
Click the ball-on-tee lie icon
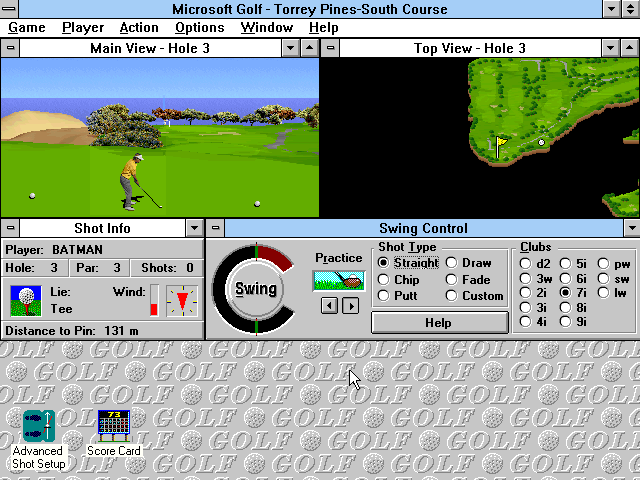(x=26, y=301)
